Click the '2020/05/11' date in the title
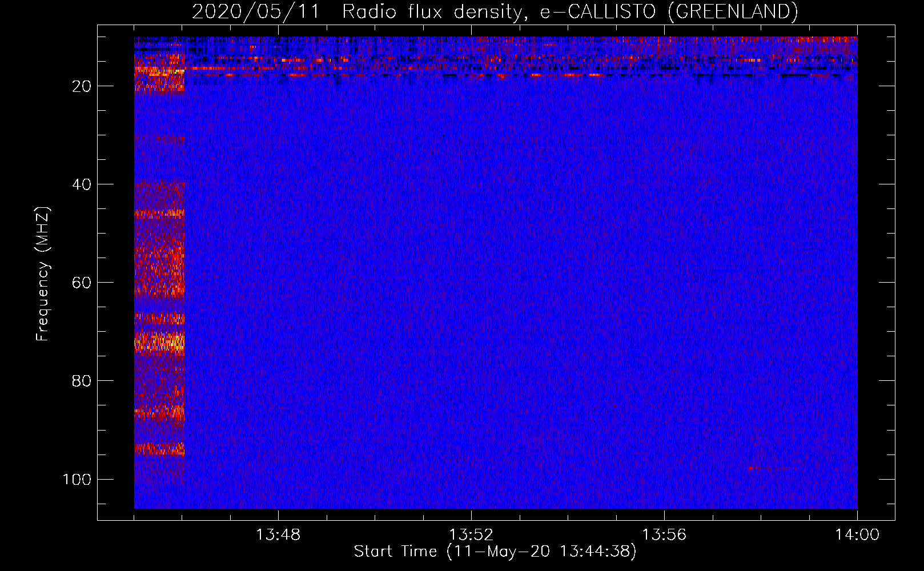 (x=255, y=11)
